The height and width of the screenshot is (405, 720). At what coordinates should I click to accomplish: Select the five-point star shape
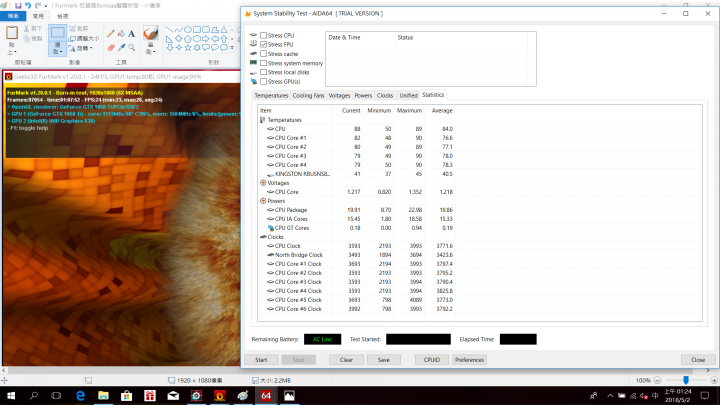coord(188,48)
